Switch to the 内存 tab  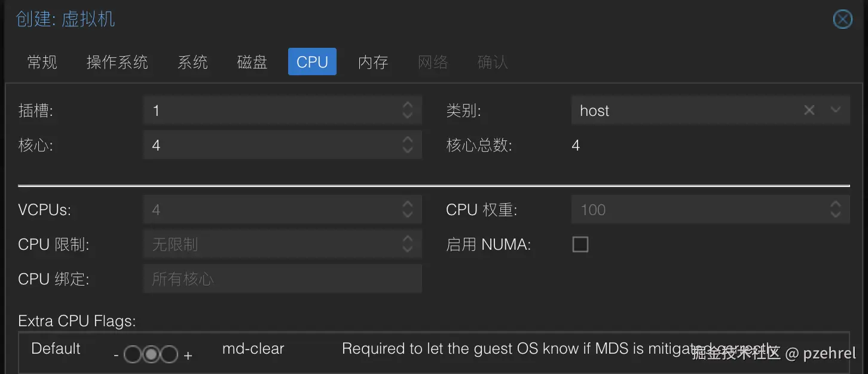tap(373, 62)
